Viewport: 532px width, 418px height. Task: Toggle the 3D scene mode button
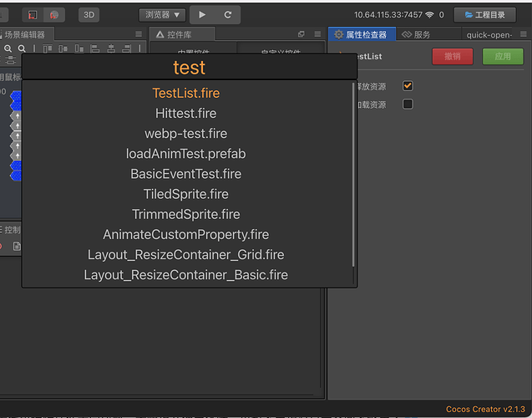pyautogui.click(x=88, y=14)
